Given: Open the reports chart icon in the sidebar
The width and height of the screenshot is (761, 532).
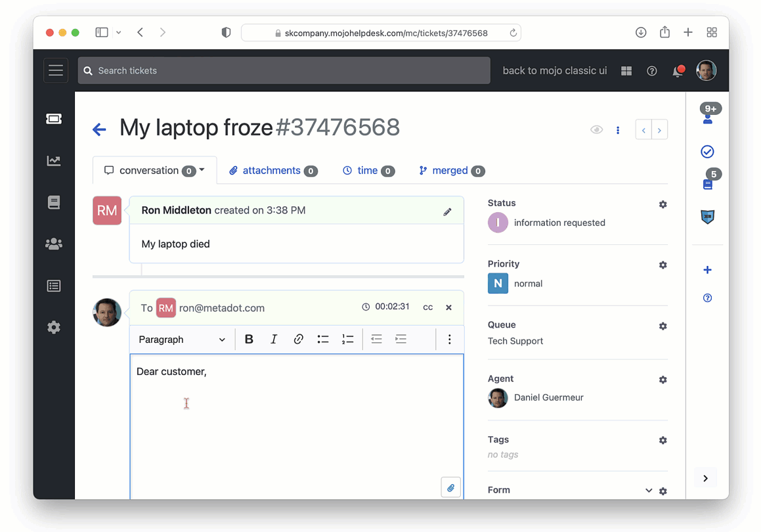Looking at the screenshot, I should pyautogui.click(x=54, y=161).
